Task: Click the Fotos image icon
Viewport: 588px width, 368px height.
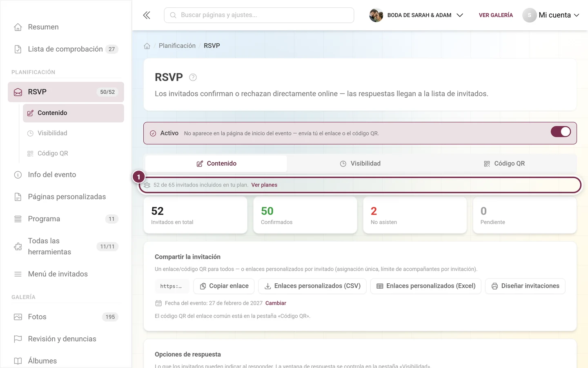Action: coord(18,317)
